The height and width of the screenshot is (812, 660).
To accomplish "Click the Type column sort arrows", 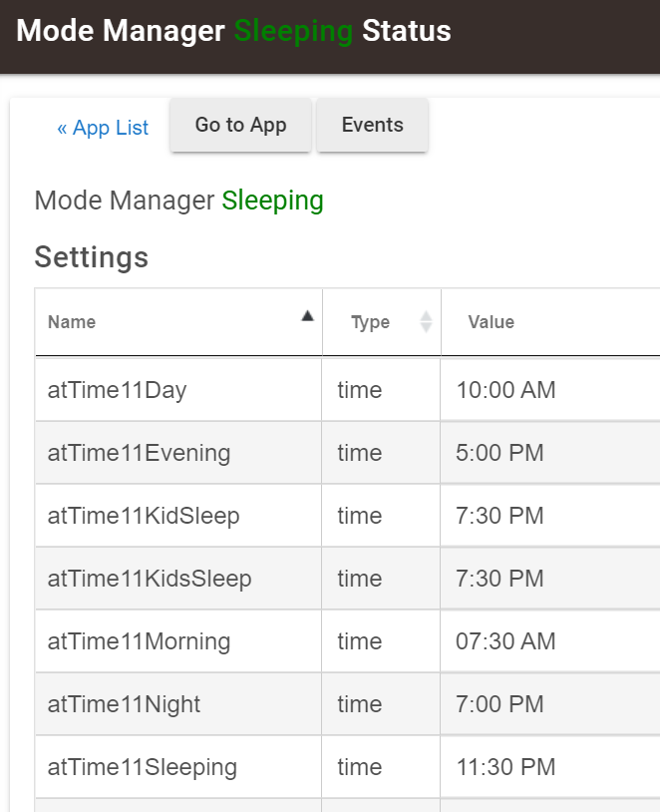I will coord(426,321).
